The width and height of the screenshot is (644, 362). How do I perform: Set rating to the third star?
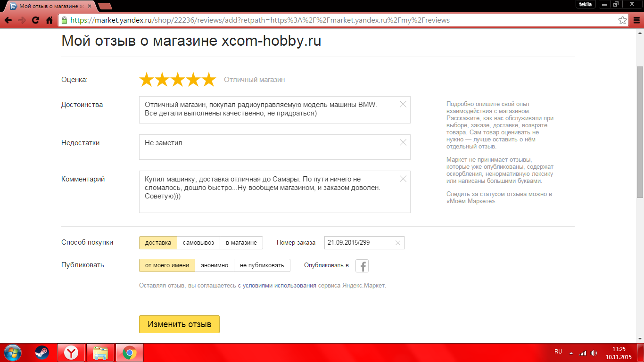coord(178,80)
